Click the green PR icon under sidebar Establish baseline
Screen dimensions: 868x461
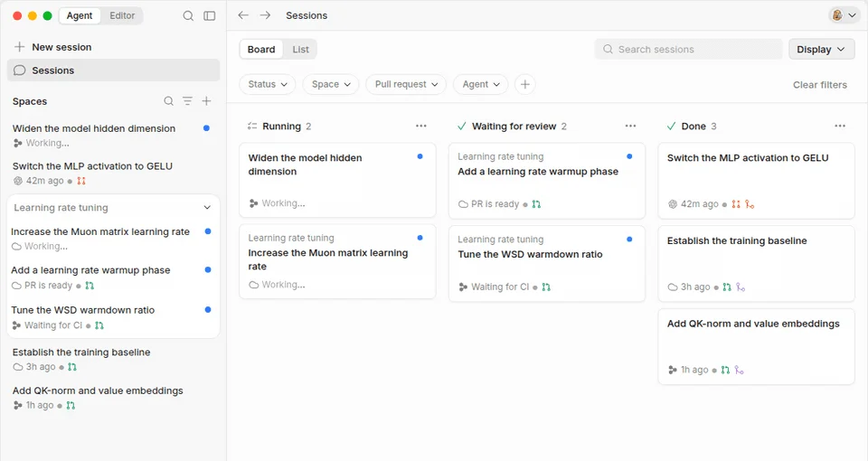tap(72, 366)
